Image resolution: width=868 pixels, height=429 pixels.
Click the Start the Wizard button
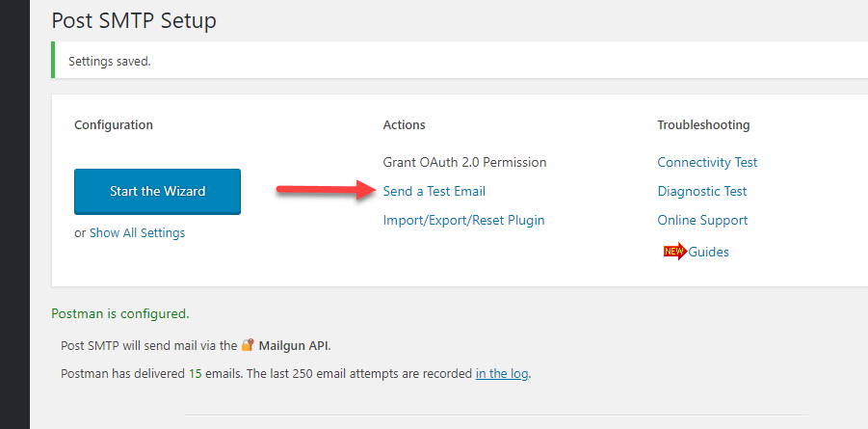[x=157, y=192]
